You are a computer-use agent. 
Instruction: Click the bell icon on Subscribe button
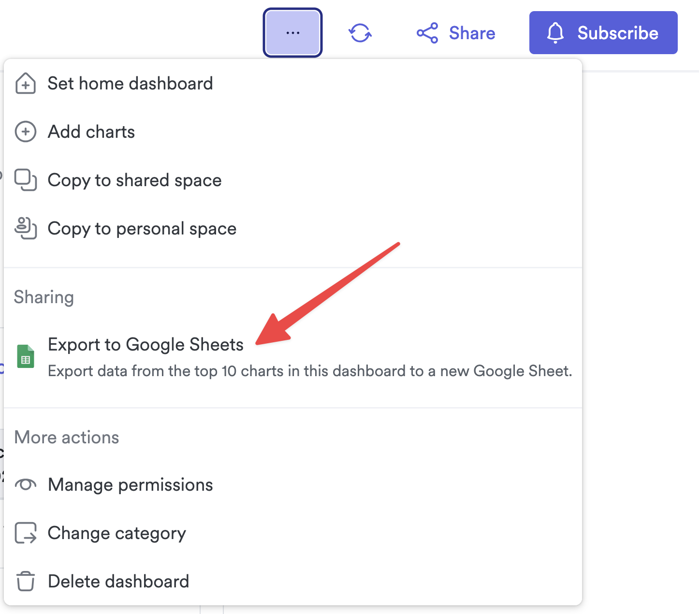tap(555, 32)
